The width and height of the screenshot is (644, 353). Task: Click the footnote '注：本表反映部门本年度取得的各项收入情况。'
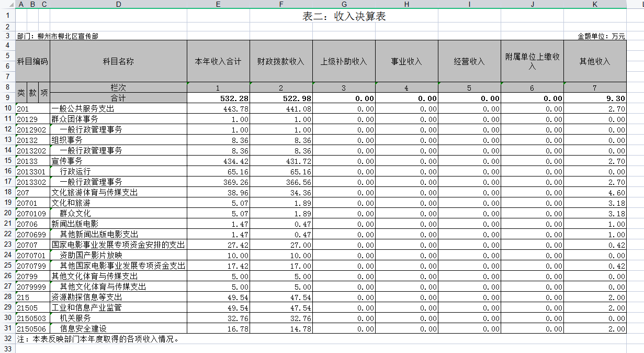coord(98,339)
